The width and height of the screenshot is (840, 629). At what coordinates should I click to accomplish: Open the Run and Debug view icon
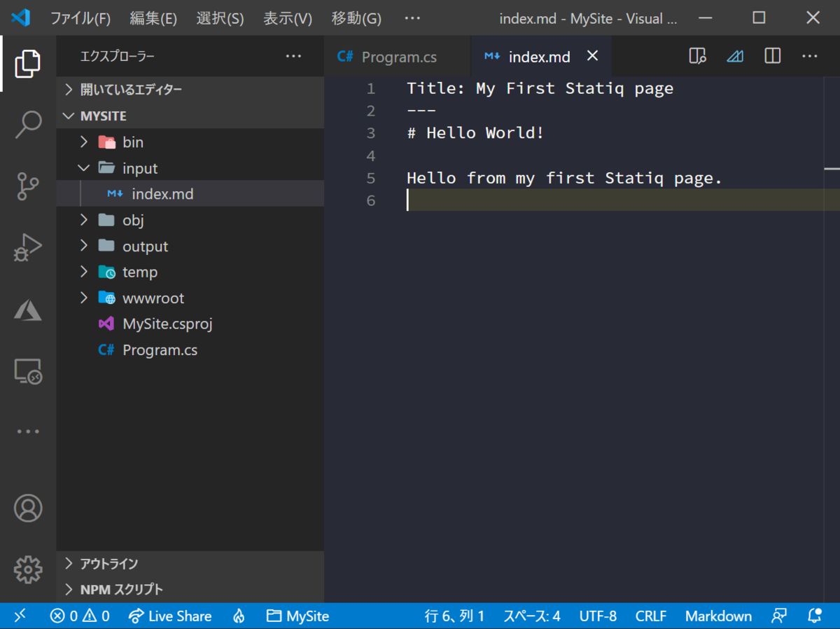[28, 247]
